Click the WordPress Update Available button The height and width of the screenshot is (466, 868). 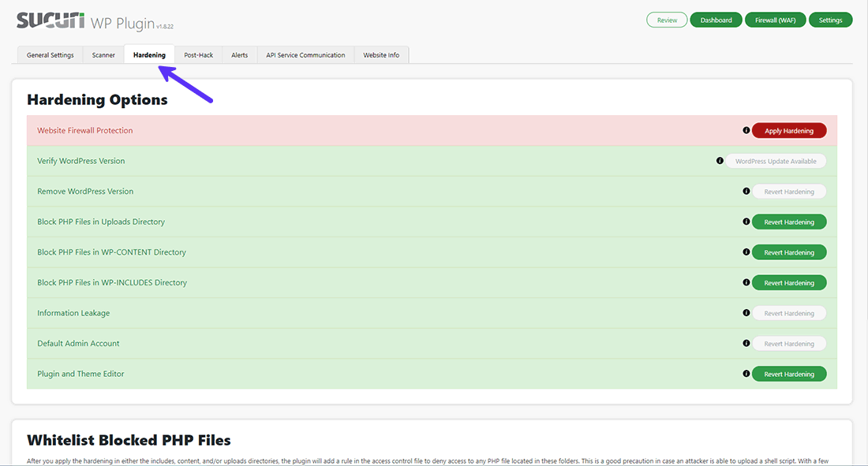coord(776,161)
